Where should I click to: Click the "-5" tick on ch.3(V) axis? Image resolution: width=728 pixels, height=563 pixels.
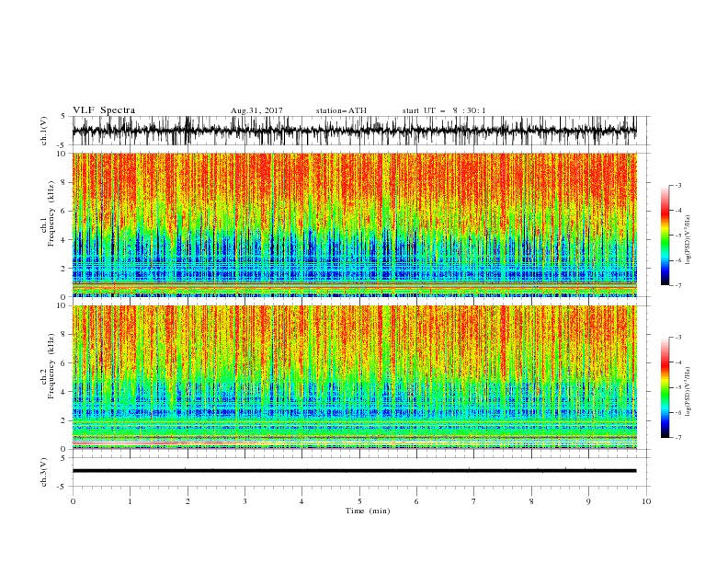pos(63,487)
